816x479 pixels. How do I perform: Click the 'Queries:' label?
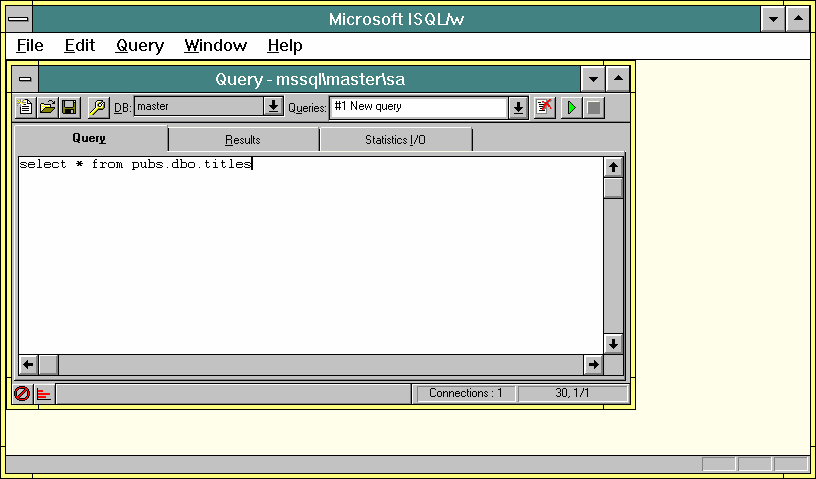[x=307, y=108]
